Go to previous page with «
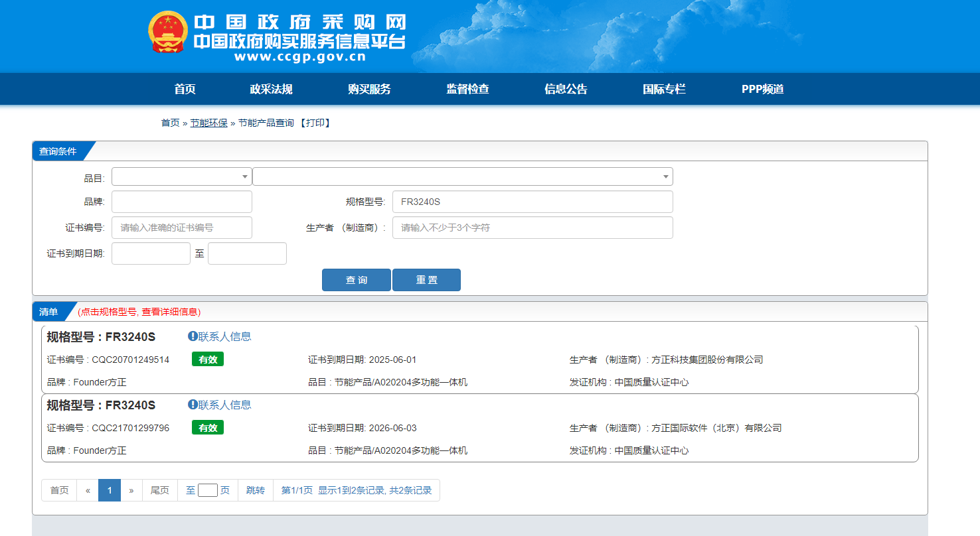Viewport: 980px width, 536px height. tap(88, 490)
